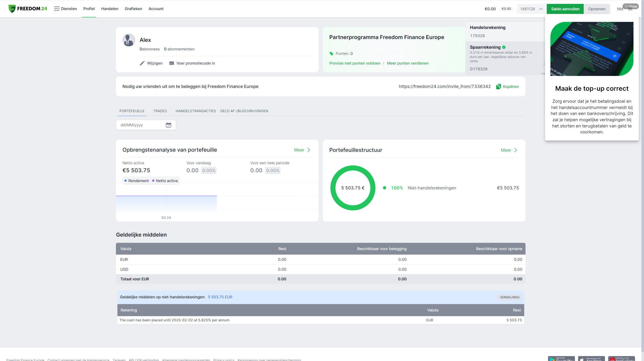Click the Wijzigen pencil icon

click(142, 63)
